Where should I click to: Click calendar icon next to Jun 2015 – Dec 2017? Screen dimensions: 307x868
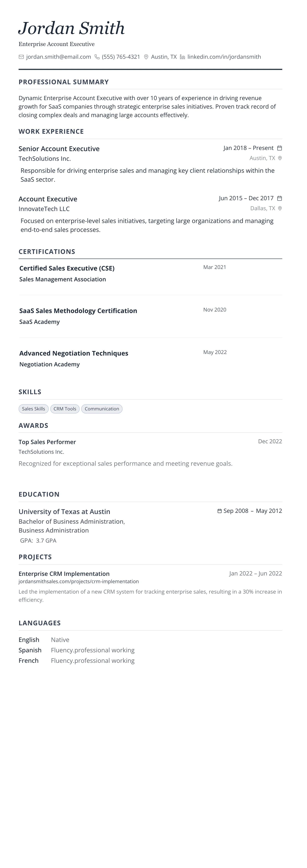279,198
